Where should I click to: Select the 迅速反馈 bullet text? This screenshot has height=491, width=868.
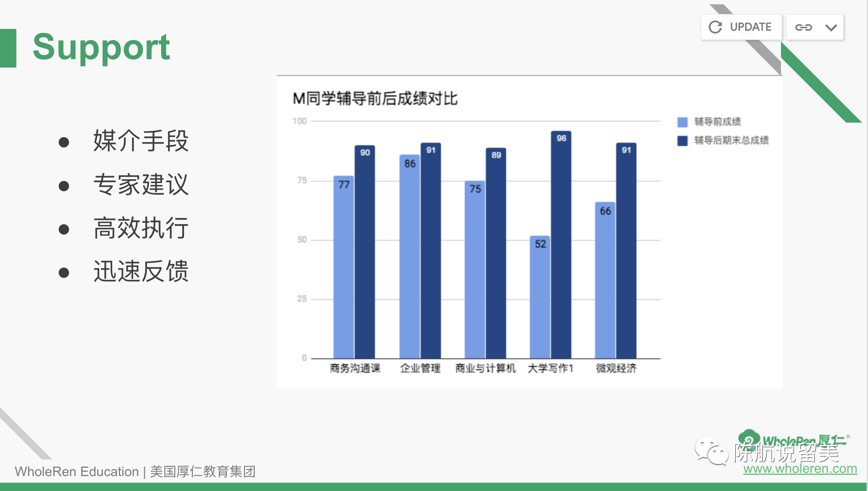(x=141, y=272)
